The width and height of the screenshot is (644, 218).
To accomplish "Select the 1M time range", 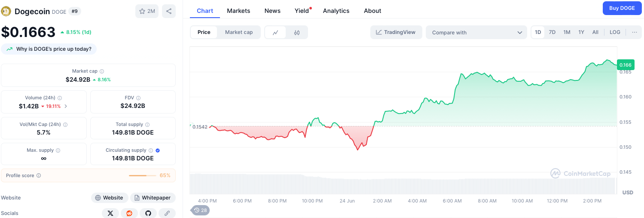I will [567, 32].
